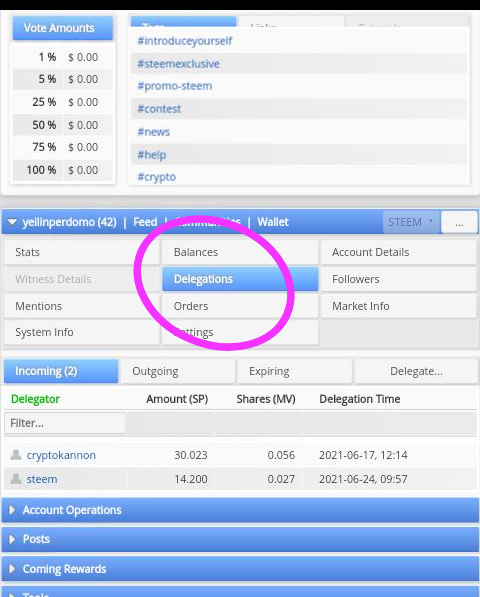Click the user icon beside steem delegator
Viewport: 480px width, 597px height.
(x=16, y=479)
